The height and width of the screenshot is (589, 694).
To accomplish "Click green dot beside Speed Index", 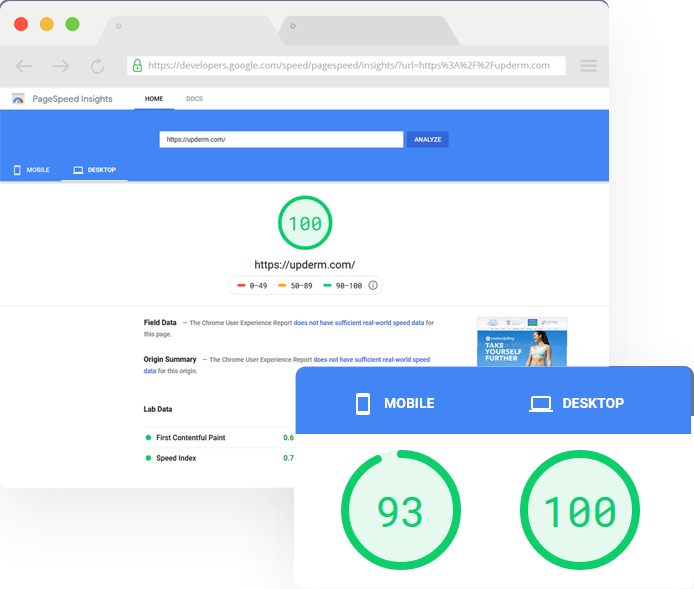I will pyautogui.click(x=148, y=458).
